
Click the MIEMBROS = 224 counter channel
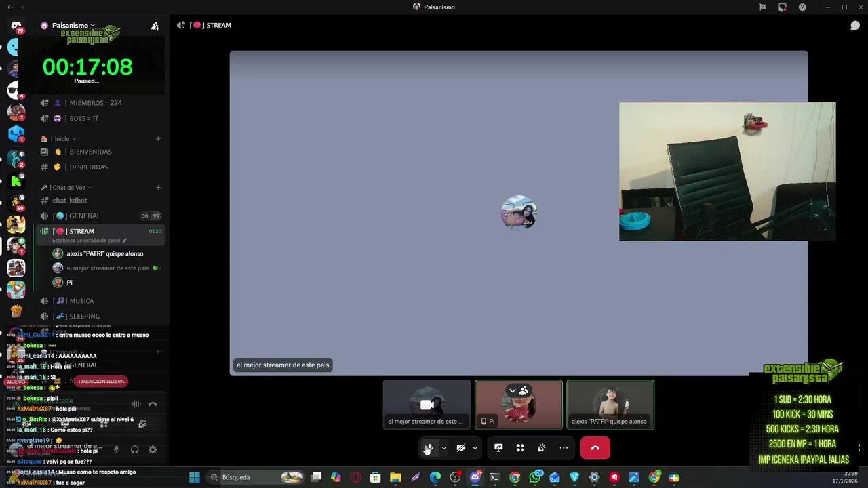pyautogui.click(x=100, y=103)
